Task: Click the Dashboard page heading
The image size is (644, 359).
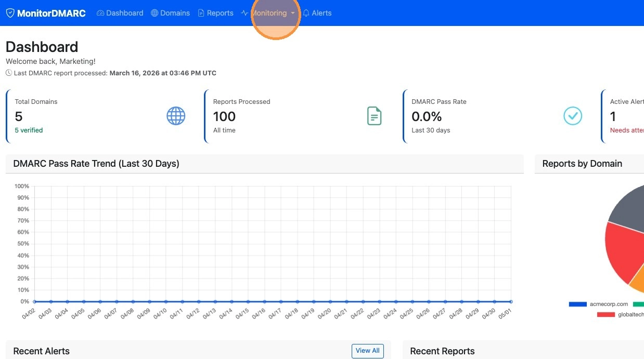Action: pyautogui.click(x=42, y=47)
